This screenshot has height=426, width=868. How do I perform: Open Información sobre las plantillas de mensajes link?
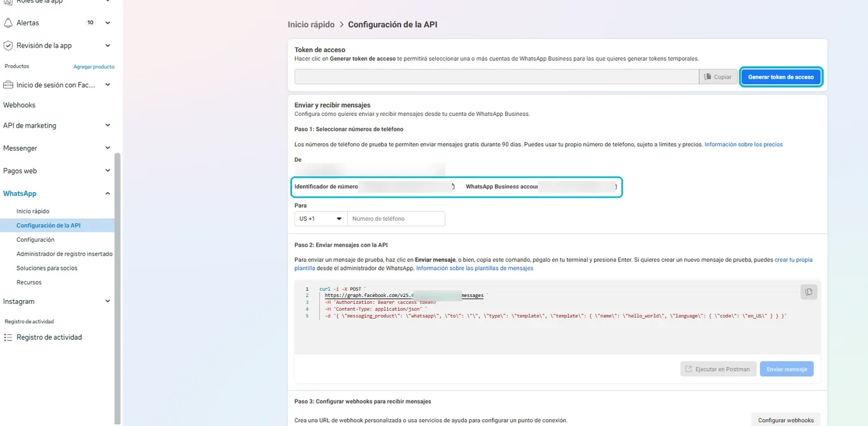pos(474,268)
